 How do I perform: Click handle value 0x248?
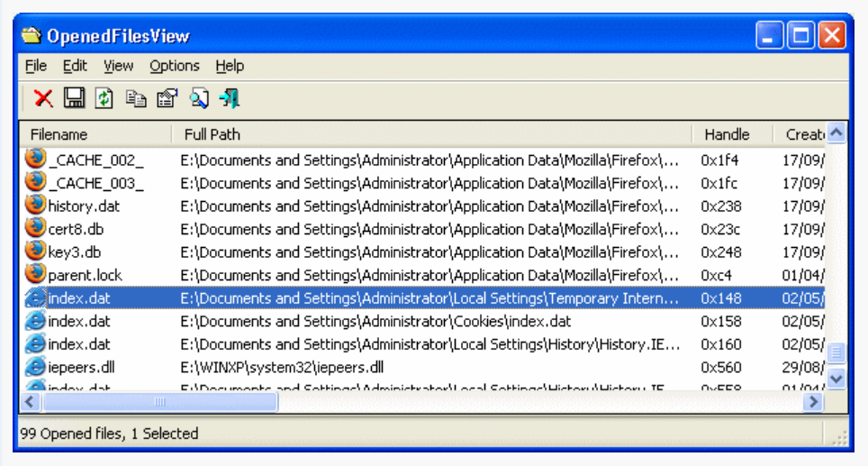pyautogui.click(x=720, y=252)
